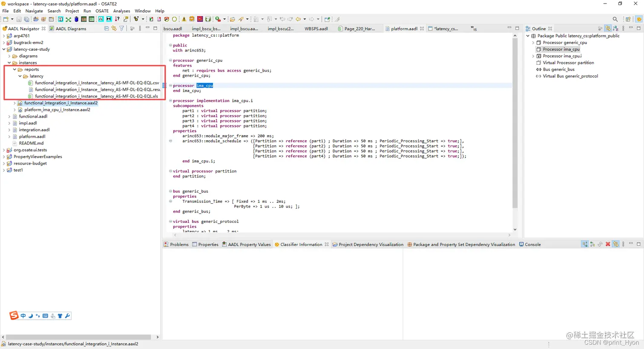
Task: Open the Console tab
Action: tap(530, 244)
